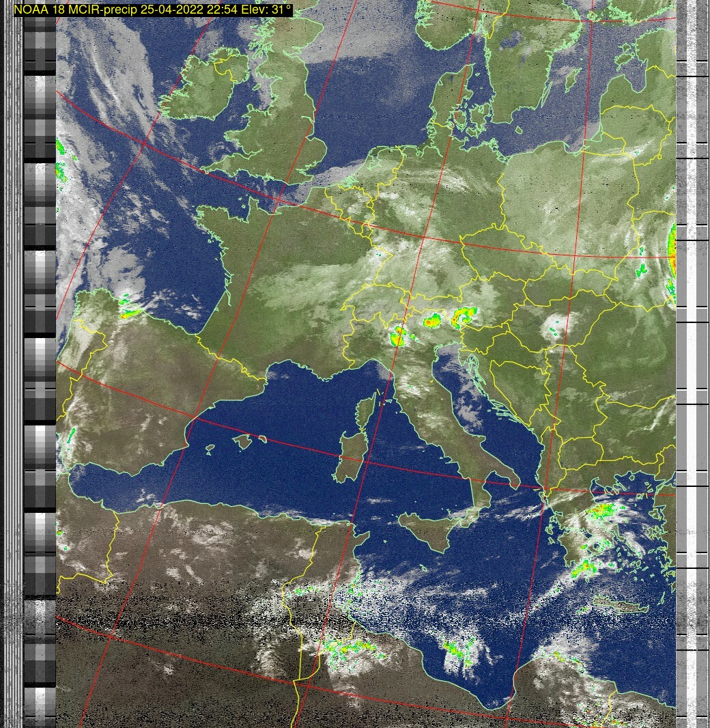The image size is (710, 728).
Task: Click the precipitation cell on Spain's north coast
Action: click(128, 313)
